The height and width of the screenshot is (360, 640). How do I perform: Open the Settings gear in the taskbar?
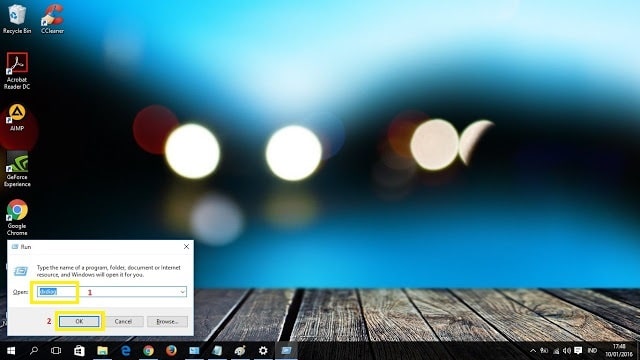tap(263, 351)
